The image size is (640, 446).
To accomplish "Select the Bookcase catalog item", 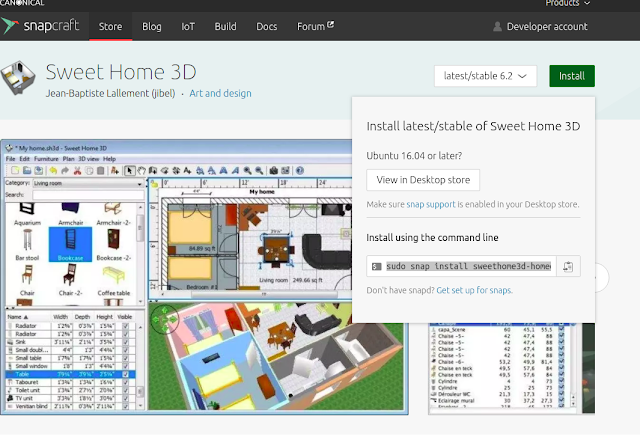I will tap(70, 244).
